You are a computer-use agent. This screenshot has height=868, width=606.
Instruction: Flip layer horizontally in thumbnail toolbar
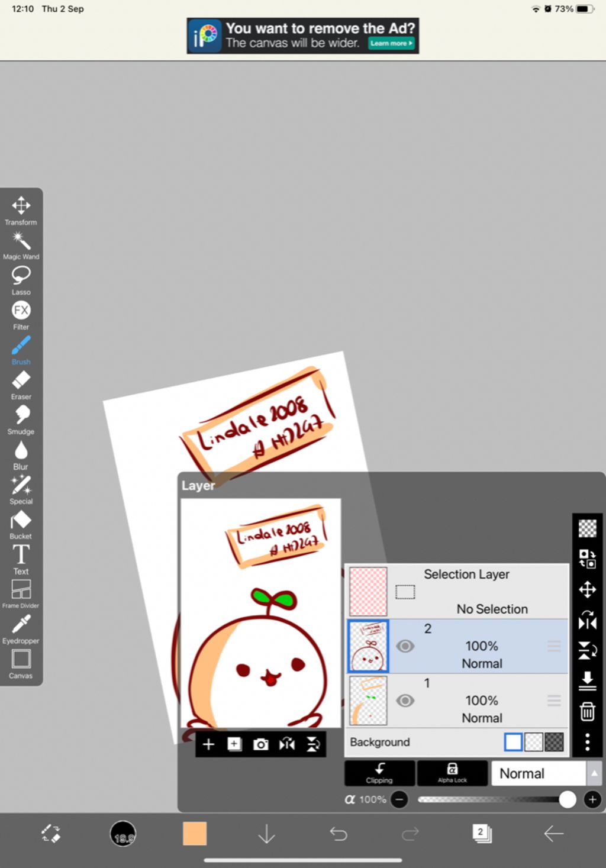click(287, 744)
